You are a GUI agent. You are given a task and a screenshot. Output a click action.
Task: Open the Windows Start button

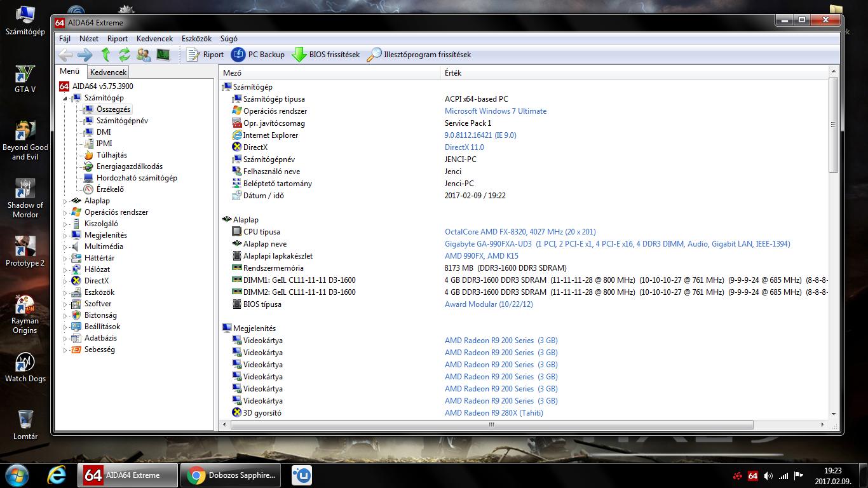tap(17, 475)
